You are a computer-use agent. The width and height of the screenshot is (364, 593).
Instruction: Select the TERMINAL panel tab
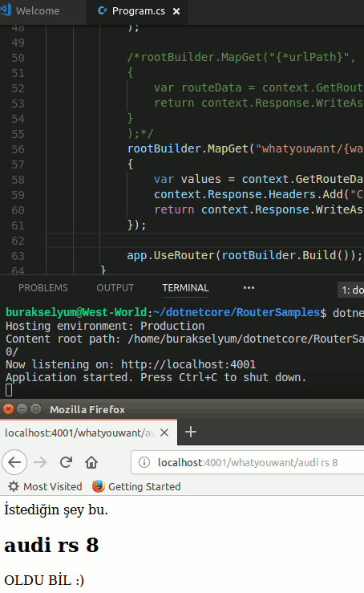point(185,288)
